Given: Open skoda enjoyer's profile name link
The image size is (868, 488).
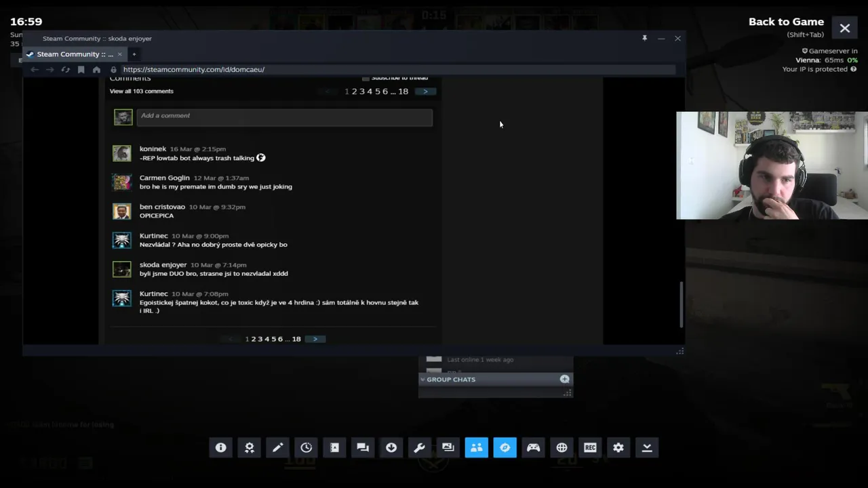Looking at the screenshot, I should point(163,265).
